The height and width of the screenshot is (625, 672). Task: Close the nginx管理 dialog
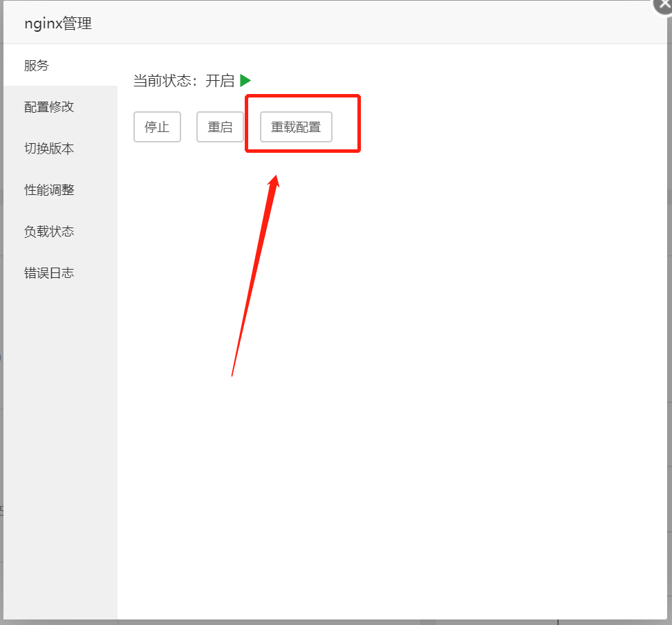click(x=662, y=4)
